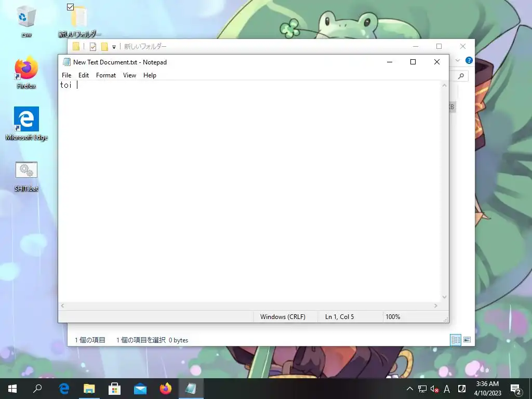The width and height of the screenshot is (532, 399).
Task: Click the Notepad title bar document icon
Action: click(x=66, y=62)
